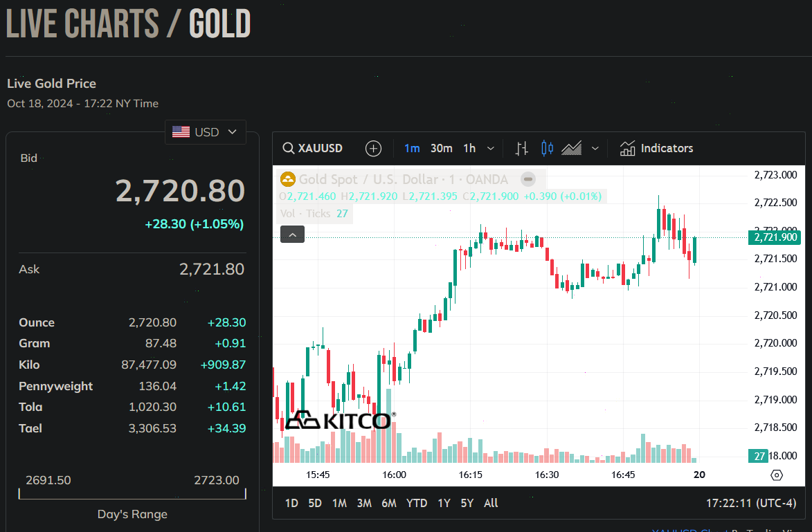Click the LIVE CHARTS heading text
This screenshot has width=812, height=532.
click(x=82, y=24)
